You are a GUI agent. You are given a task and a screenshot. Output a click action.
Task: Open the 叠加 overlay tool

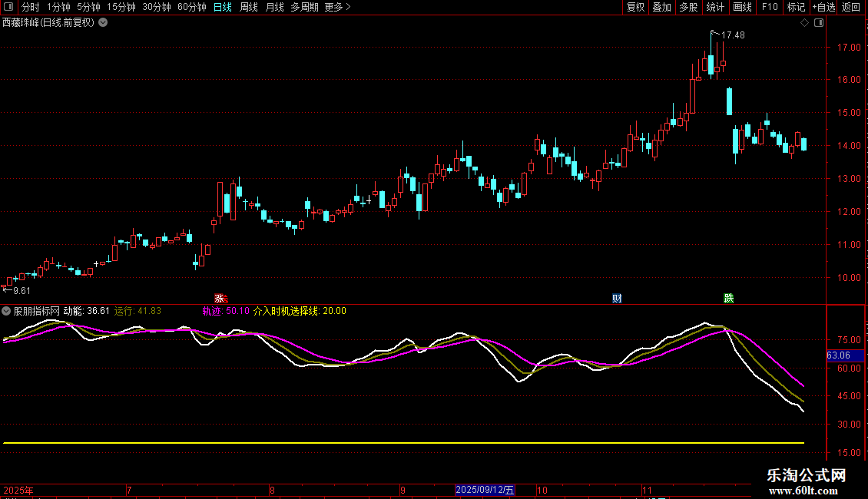(x=661, y=7)
